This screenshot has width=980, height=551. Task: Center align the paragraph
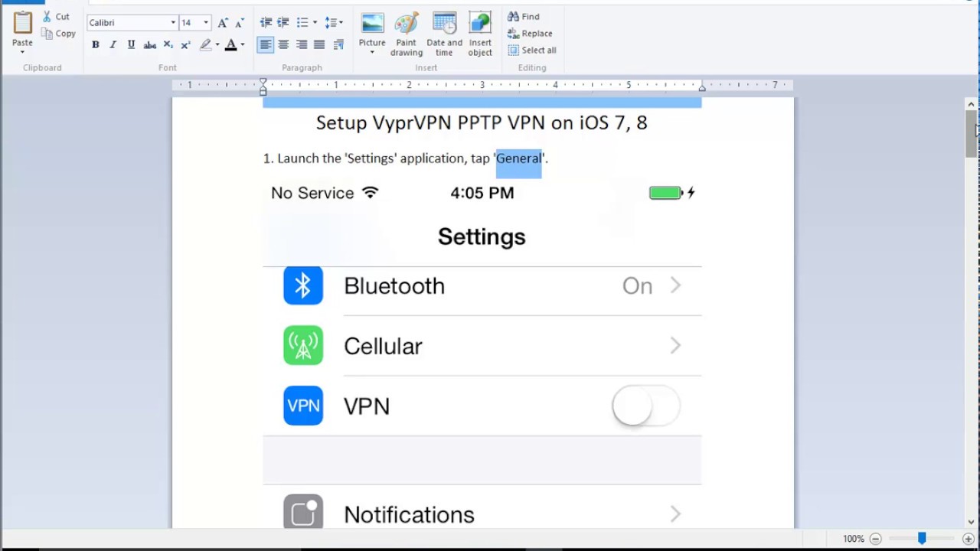pyautogui.click(x=283, y=45)
